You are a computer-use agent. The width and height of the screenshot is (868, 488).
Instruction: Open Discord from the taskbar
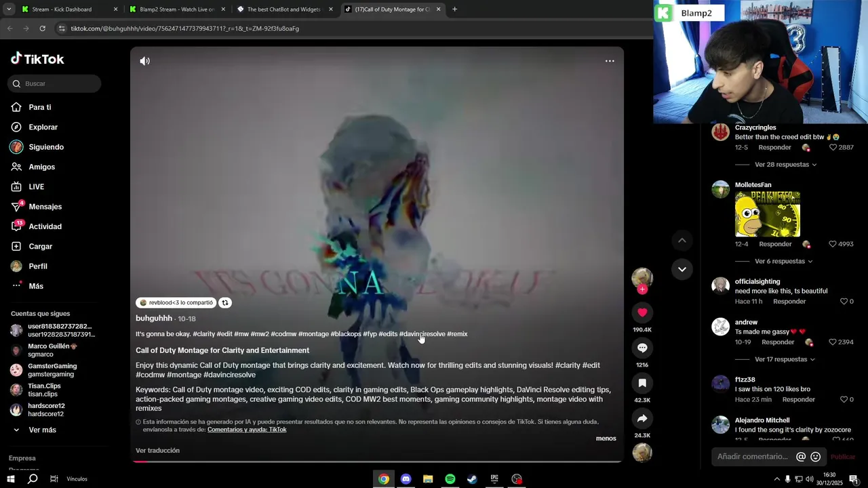click(406, 479)
